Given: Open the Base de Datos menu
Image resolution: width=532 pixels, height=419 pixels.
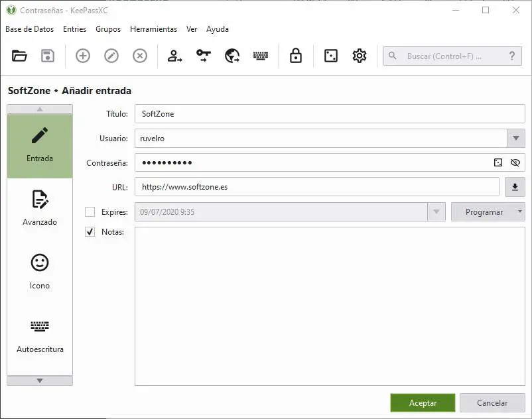Looking at the screenshot, I should point(29,29).
